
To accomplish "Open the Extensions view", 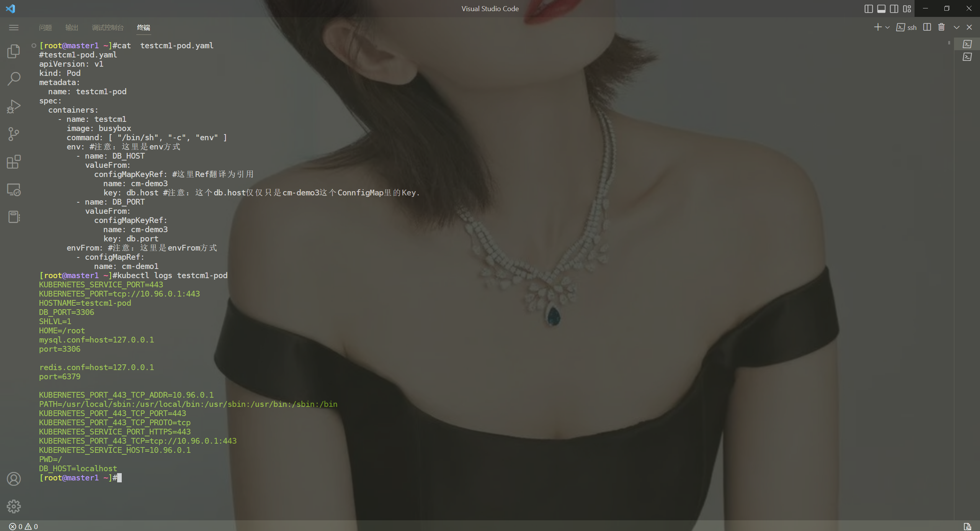I will pos(14,162).
